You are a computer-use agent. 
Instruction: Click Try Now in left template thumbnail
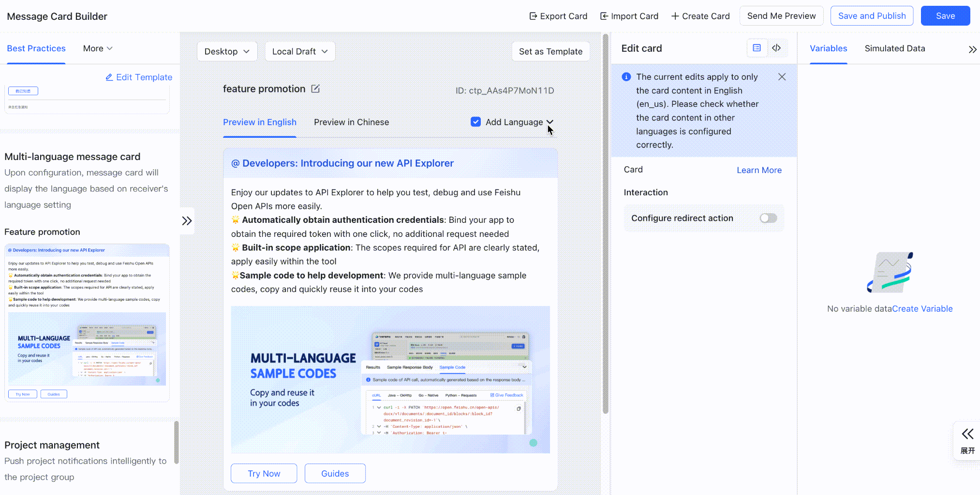coord(23,394)
